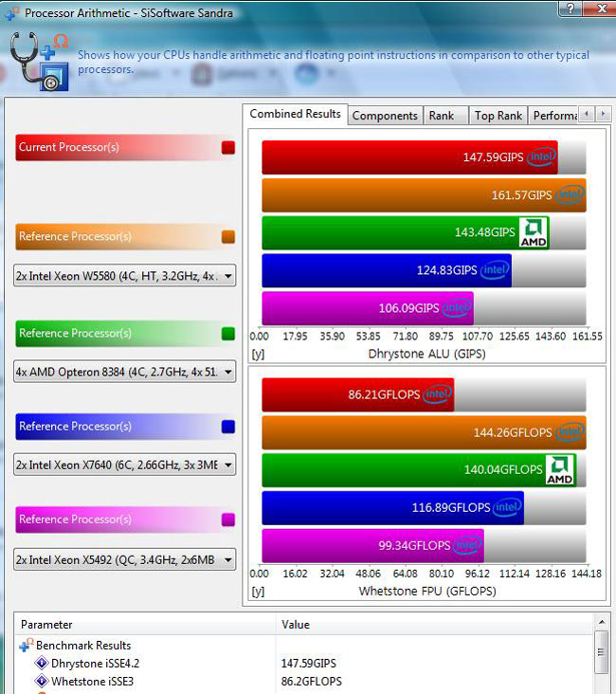Screen dimensions: 616x694
Task: Toggle the magenta Reference Processor color swatch
Action: click(x=227, y=520)
